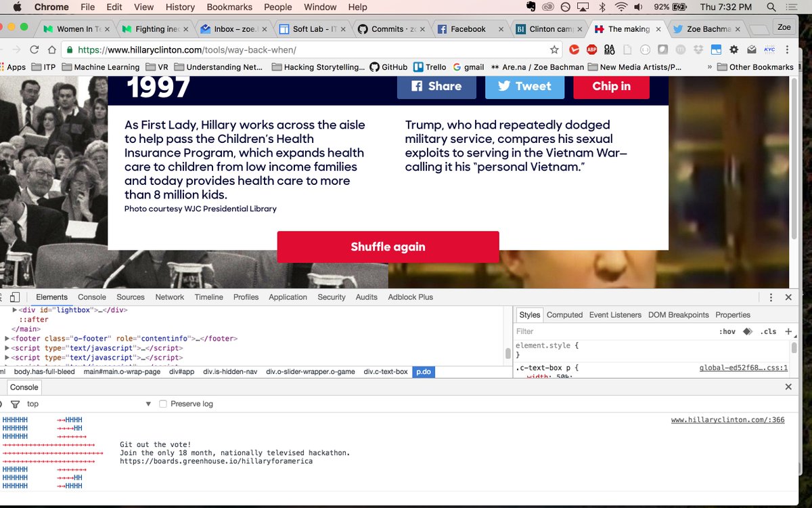Add new style rule with plus icon
This screenshot has width=812, height=508.
[788, 331]
